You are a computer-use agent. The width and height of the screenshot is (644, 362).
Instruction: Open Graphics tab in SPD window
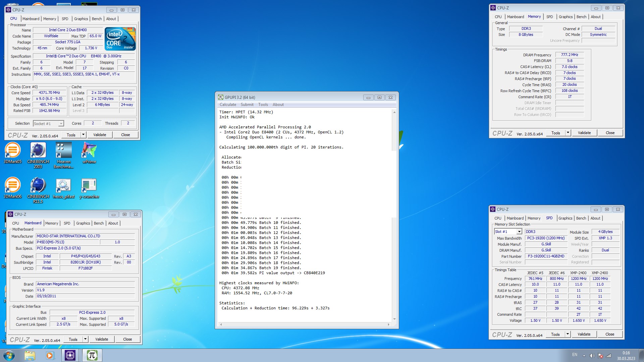click(565, 218)
